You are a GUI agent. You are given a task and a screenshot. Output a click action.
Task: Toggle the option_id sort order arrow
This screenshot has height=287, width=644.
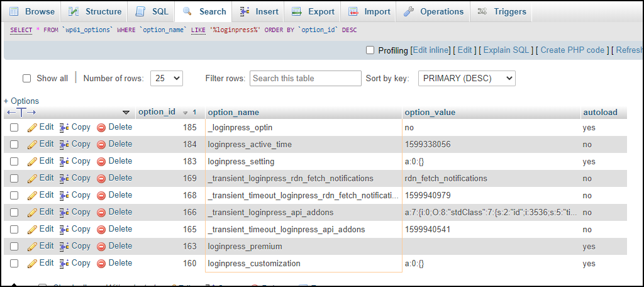click(x=186, y=112)
